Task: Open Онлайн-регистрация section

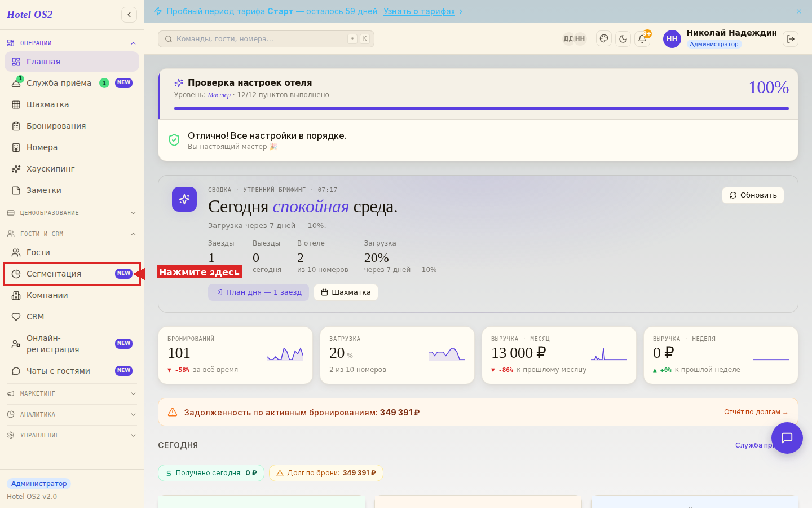Action: [72, 344]
